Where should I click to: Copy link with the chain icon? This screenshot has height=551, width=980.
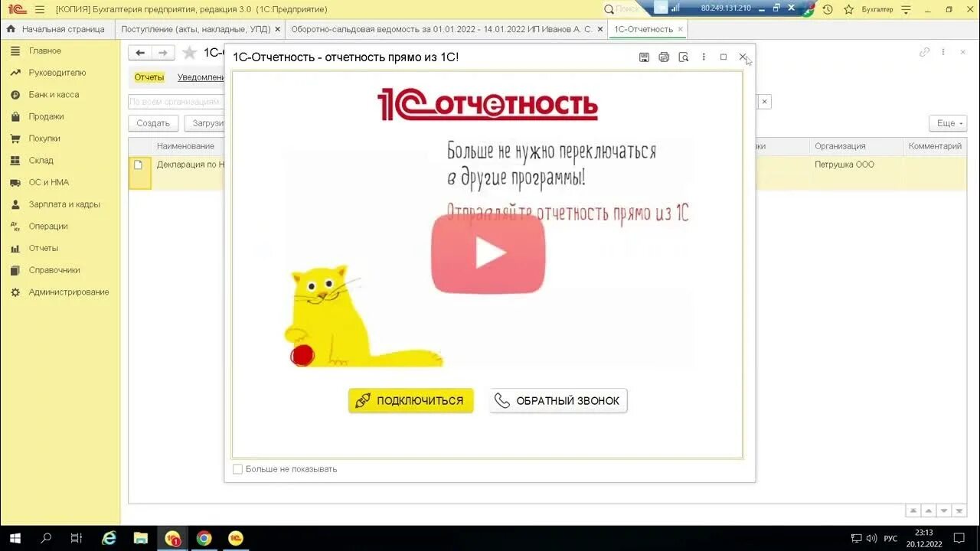(x=924, y=52)
